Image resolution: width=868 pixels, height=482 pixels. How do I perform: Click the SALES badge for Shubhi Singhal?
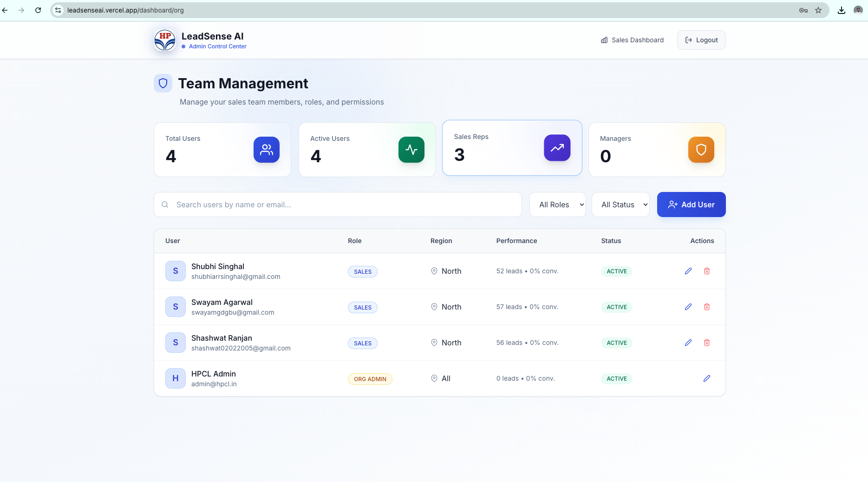coord(363,271)
